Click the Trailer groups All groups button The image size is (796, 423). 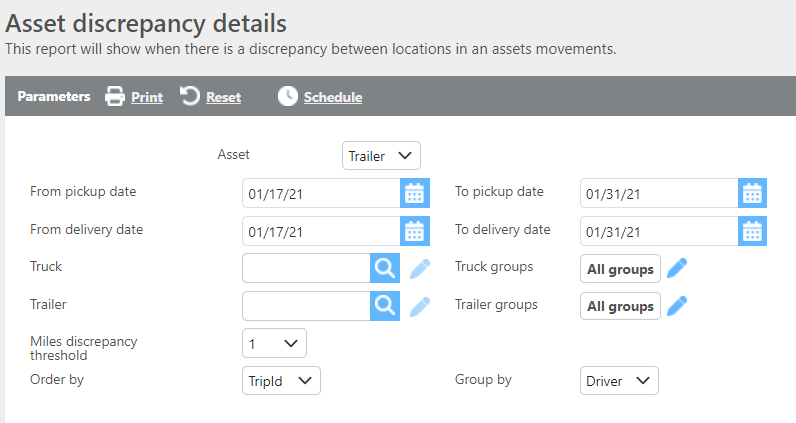(x=620, y=306)
